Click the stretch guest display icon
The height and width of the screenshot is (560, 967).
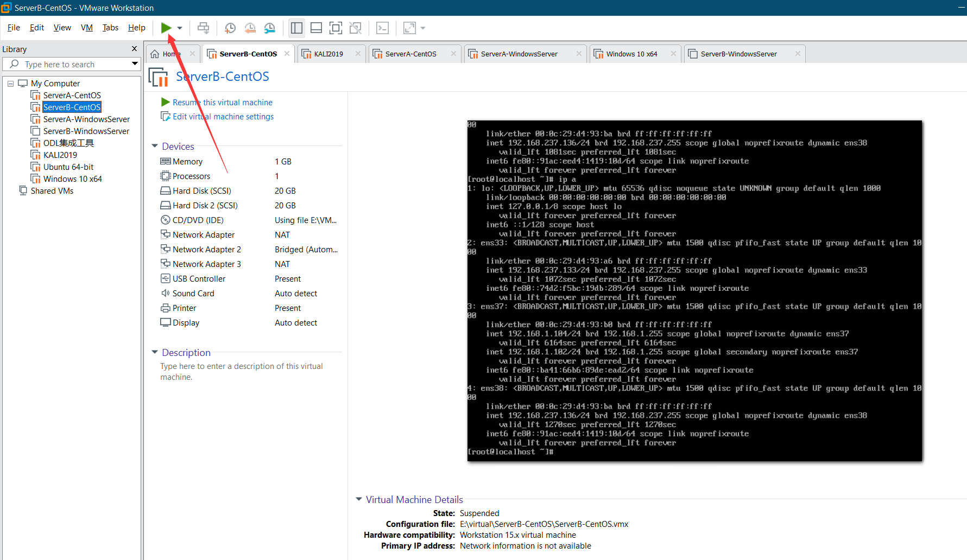tap(410, 28)
